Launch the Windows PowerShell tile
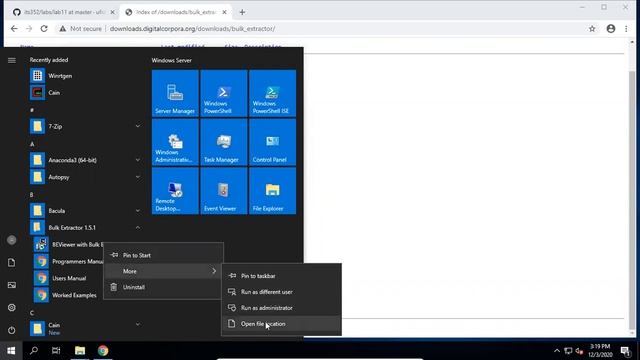 click(224, 93)
